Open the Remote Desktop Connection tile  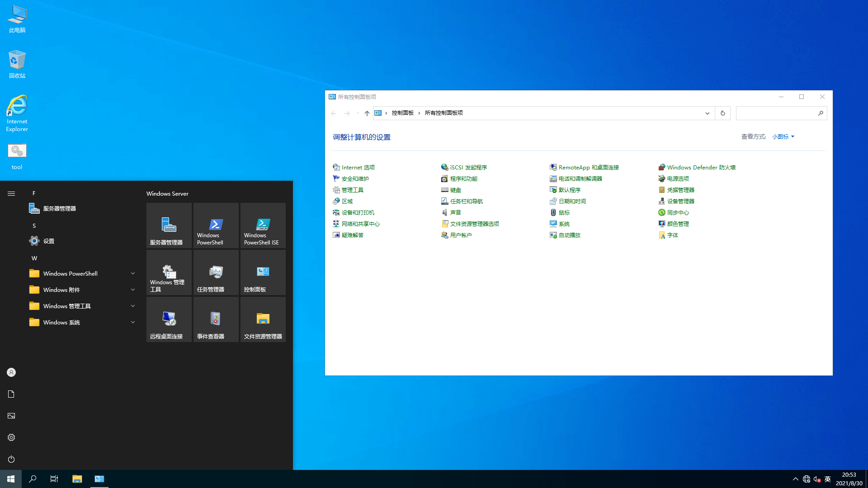point(169,319)
